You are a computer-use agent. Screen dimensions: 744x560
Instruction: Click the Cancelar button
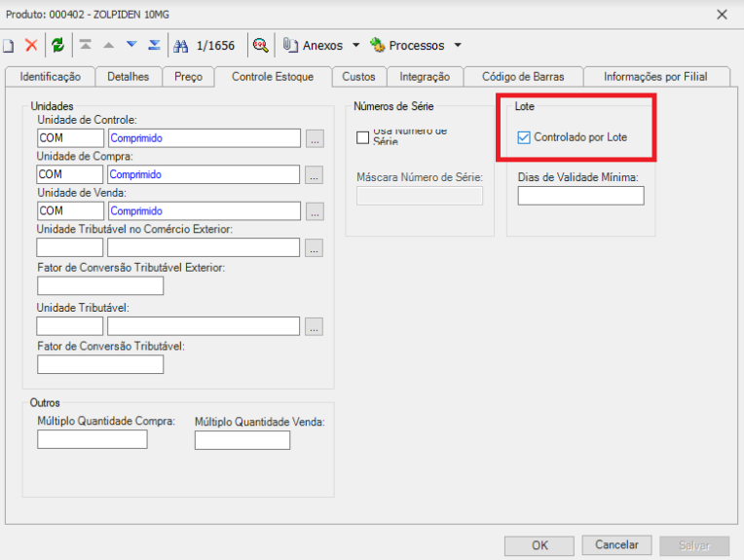point(616,545)
